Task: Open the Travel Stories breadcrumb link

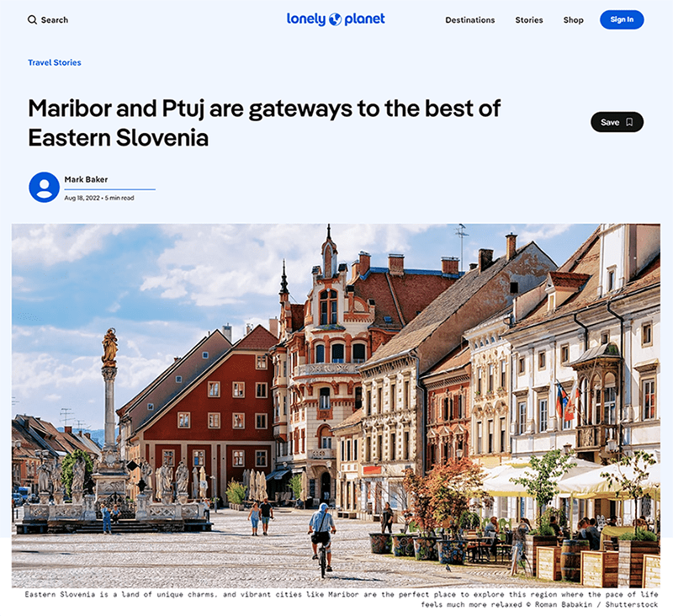Action: [x=55, y=62]
